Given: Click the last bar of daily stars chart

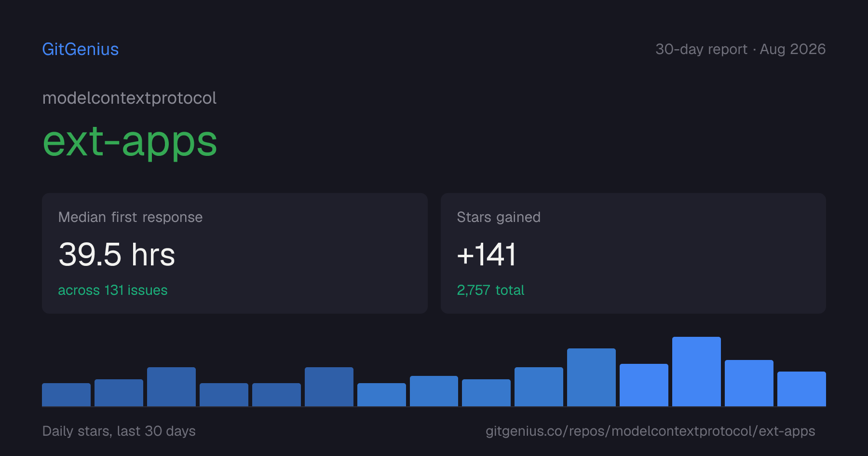Looking at the screenshot, I should pos(801,389).
